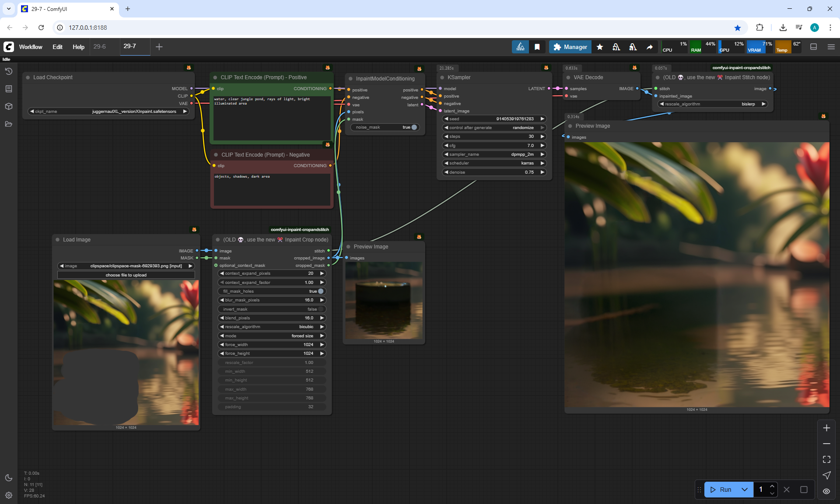Toggle the invert_mask switch

point(320,309)
